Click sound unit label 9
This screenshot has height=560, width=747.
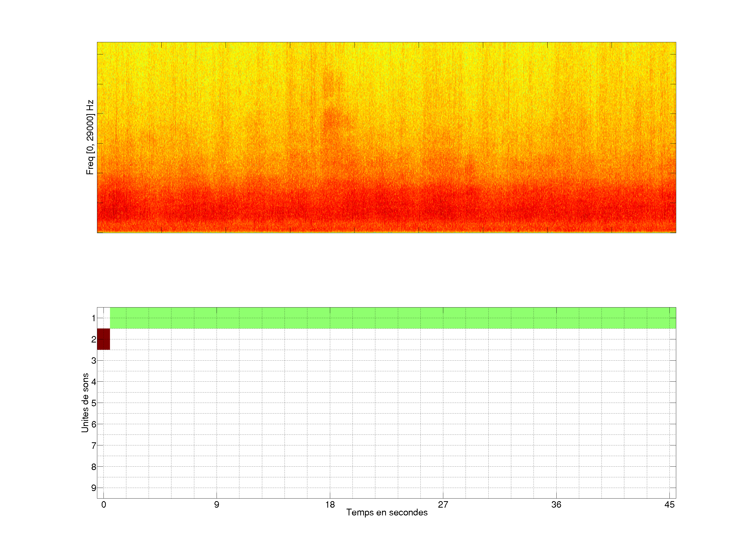coord(94,488)
